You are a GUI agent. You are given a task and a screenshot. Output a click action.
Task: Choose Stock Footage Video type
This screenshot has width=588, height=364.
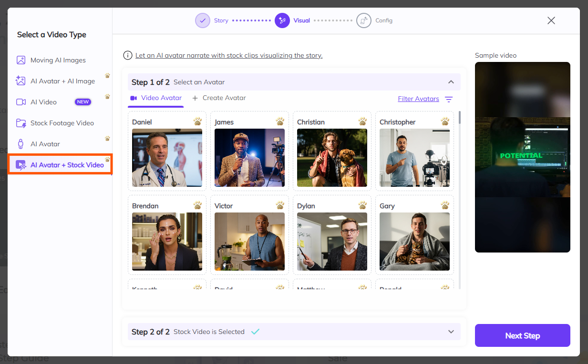tap(60, 123)
